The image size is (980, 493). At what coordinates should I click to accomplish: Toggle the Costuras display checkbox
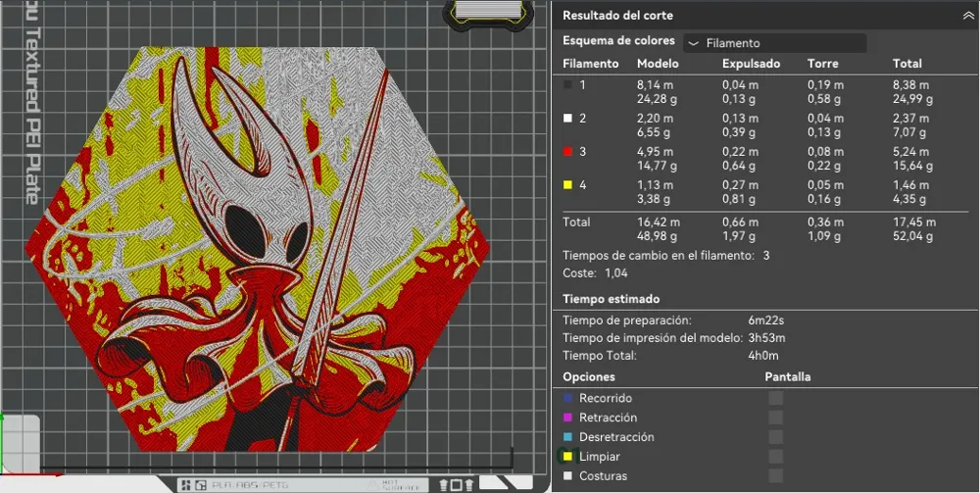click(775, 475)
